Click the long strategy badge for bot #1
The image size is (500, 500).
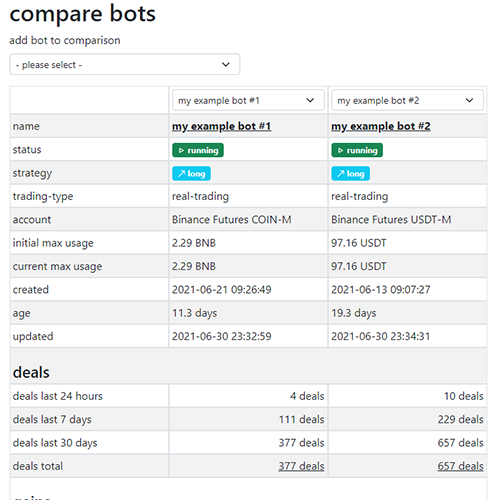click(x=191, y=173)
